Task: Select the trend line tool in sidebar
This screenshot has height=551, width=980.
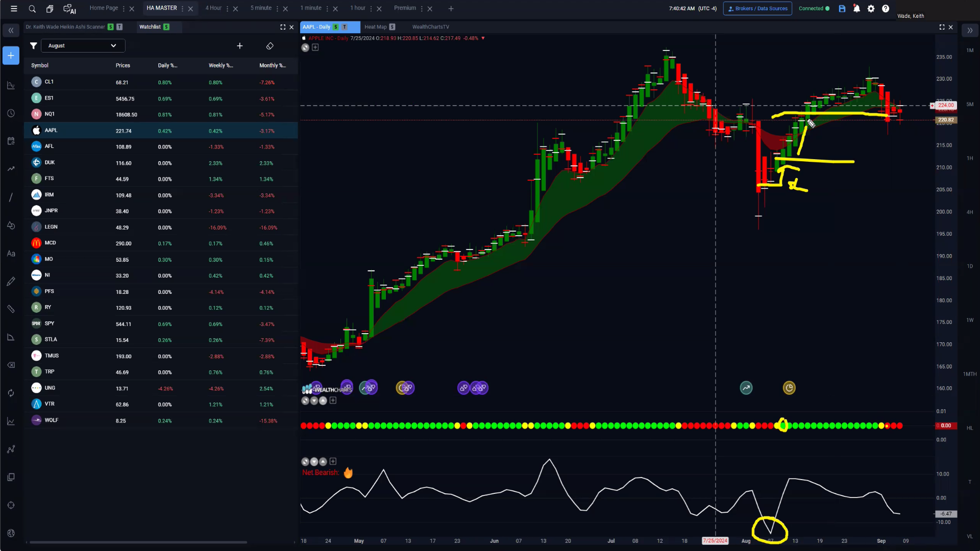Action: (x=11, y=197)
